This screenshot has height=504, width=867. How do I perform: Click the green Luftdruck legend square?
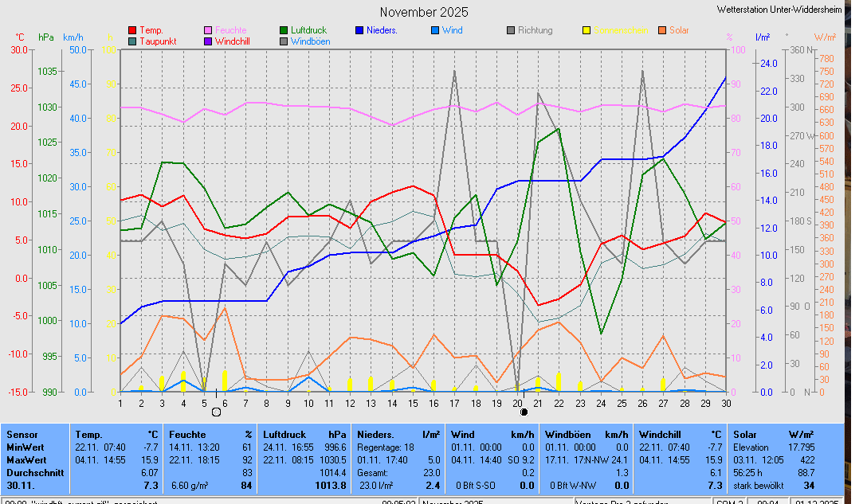(284, 30)
